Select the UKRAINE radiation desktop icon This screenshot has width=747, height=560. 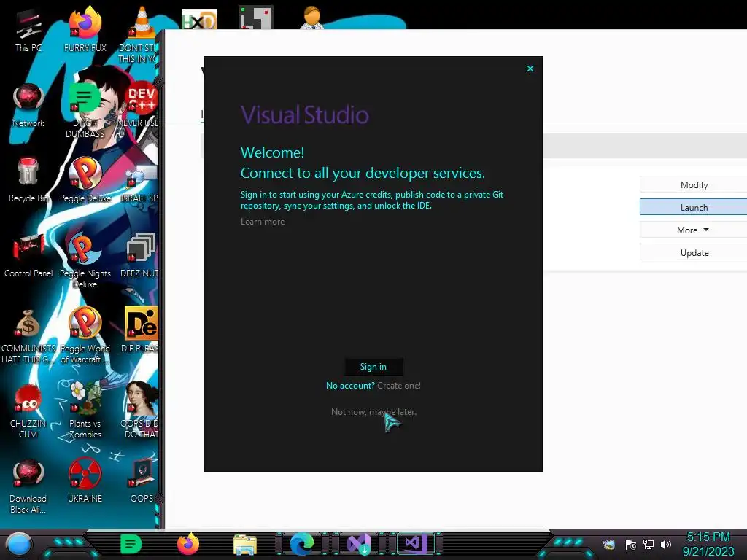pos(85,481)
